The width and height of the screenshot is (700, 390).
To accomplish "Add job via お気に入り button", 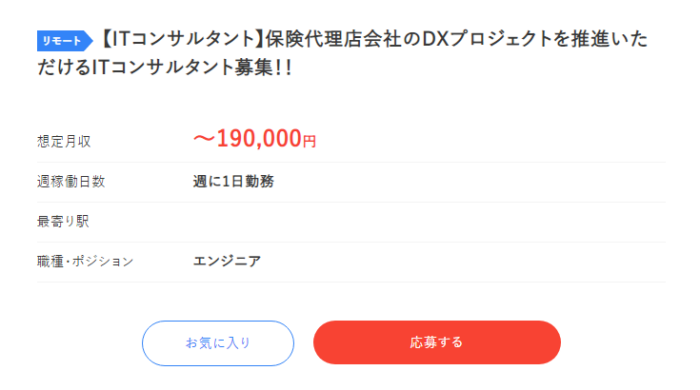I will click(x=218, y=343).
